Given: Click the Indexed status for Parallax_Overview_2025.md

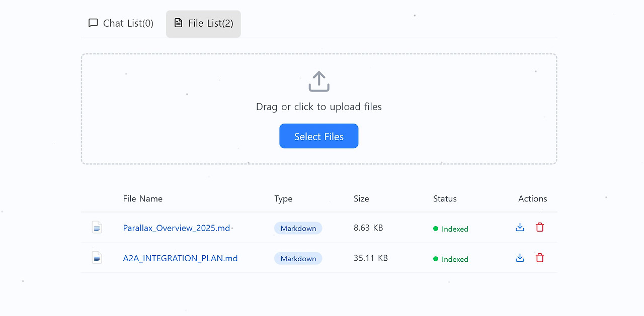Looking at the screenshot, I should (x=451, y=229).
